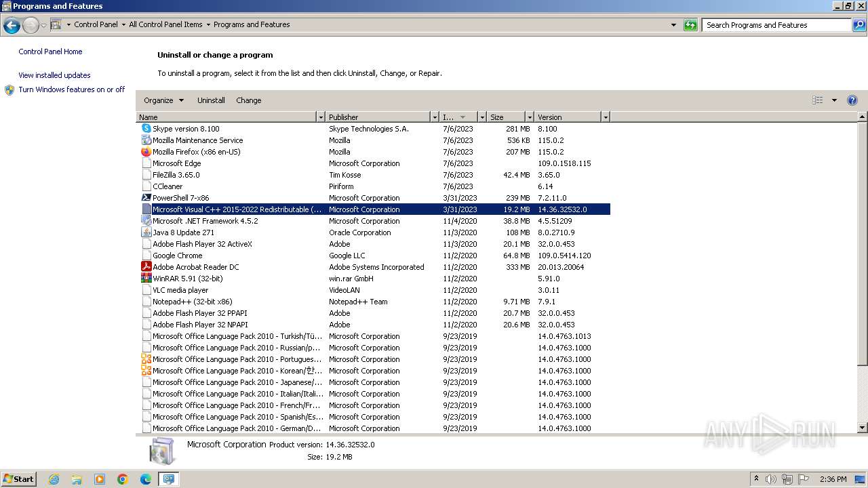This screenshot has width=868, height=488.
Task: Open the Organize dropdown menu
Action: [163, 100]
